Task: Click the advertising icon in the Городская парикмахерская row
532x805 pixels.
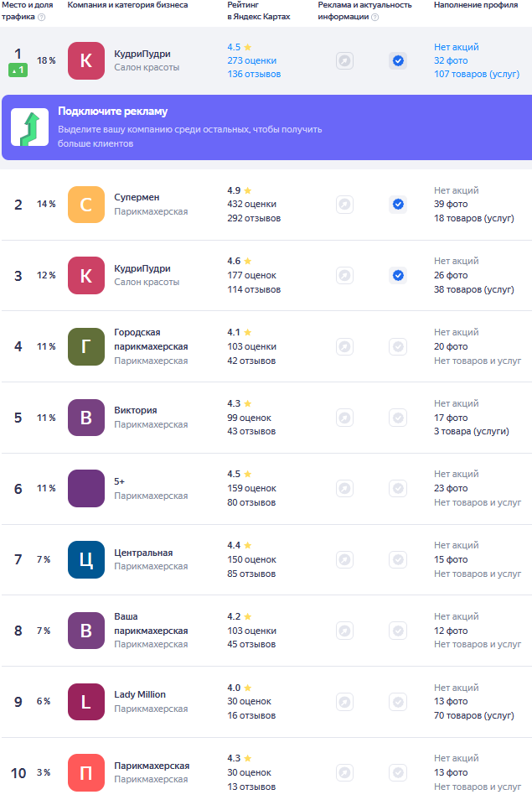Action: [x=344, y=346]
